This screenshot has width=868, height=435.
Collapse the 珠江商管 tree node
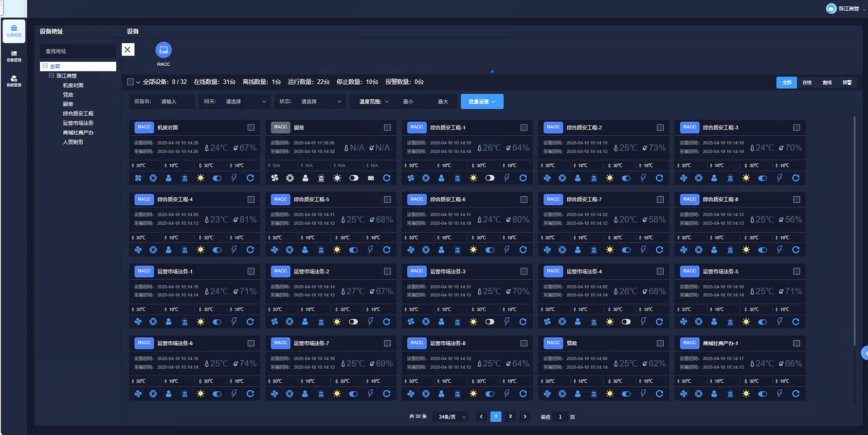pos(52,76)
